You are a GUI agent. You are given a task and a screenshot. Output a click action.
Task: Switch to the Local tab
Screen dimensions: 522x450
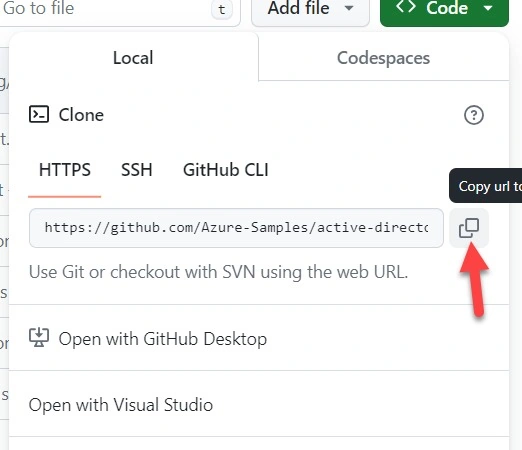(133, 58)
